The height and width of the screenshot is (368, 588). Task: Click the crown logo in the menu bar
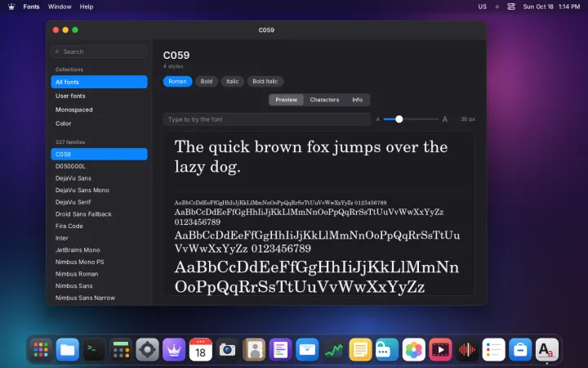[11, 7]
